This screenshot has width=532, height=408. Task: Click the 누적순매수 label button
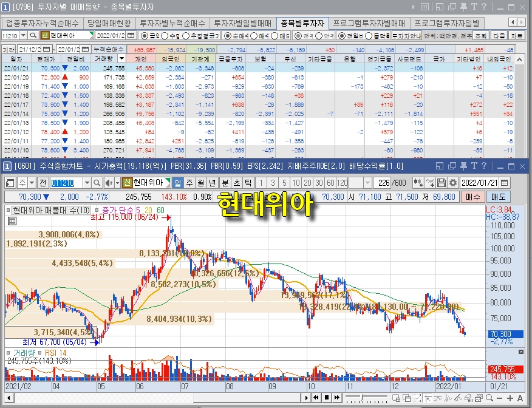(108, 50)
